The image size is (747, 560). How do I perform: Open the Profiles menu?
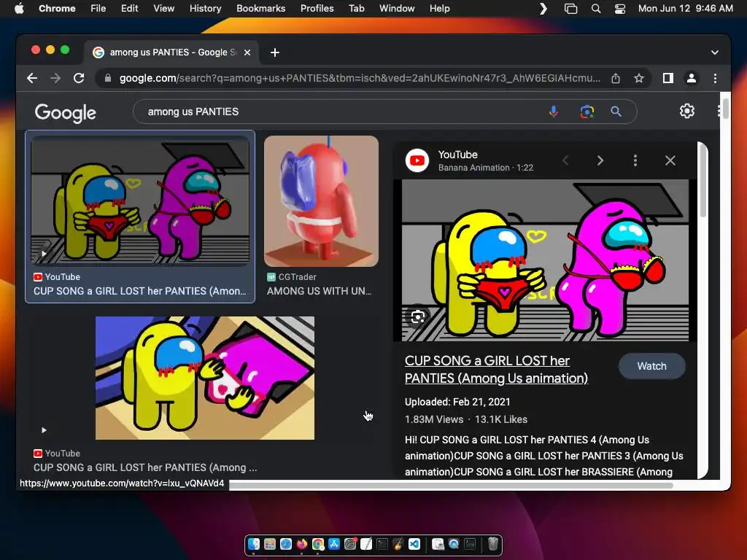(x=317, y=8)
